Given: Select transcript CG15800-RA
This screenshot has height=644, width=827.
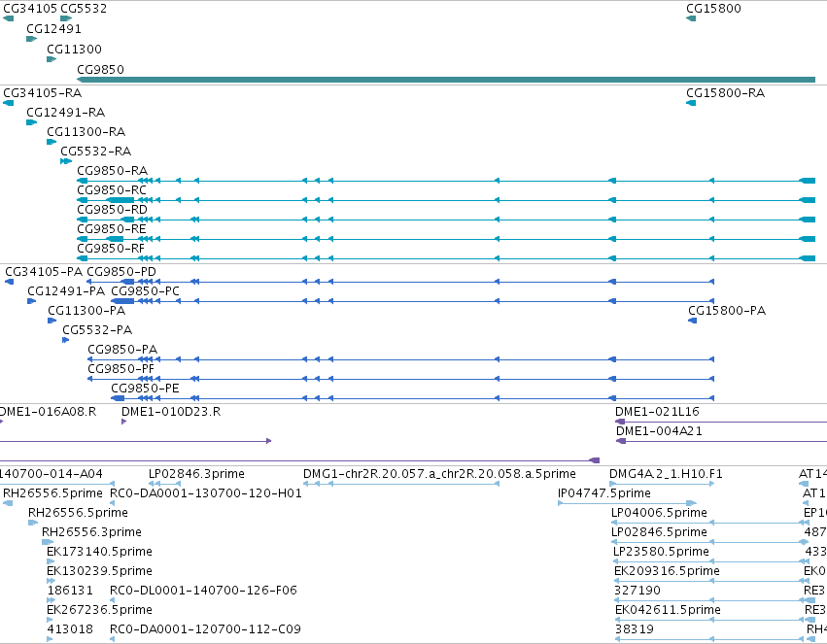Looking at the screenshot, I should (726, 93).
